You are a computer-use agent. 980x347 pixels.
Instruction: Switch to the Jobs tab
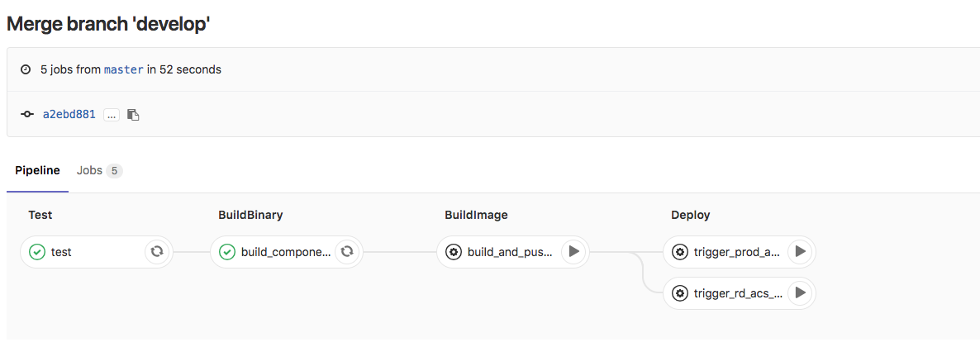89,170
